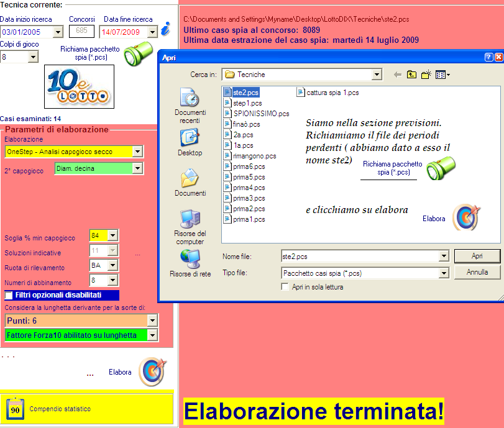Click into the Nome file text field
The width and height of the screenshot is (504, 428).
(x=360, y=256)
